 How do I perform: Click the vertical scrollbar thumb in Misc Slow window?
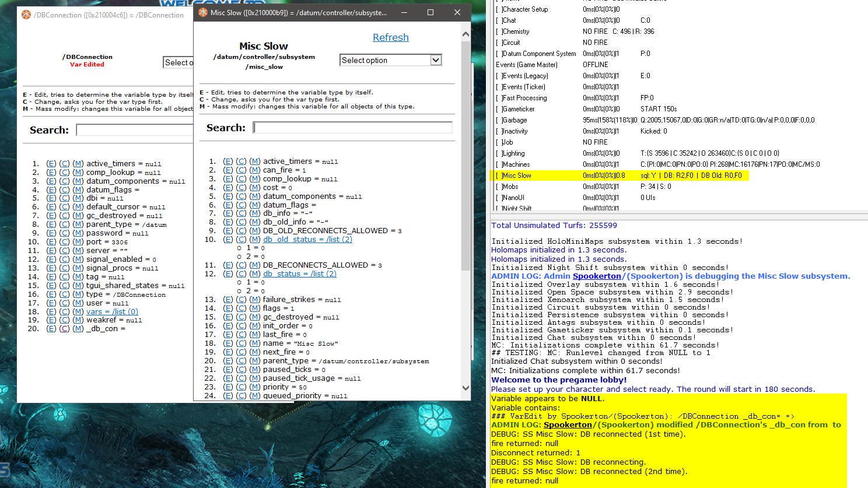466,155
